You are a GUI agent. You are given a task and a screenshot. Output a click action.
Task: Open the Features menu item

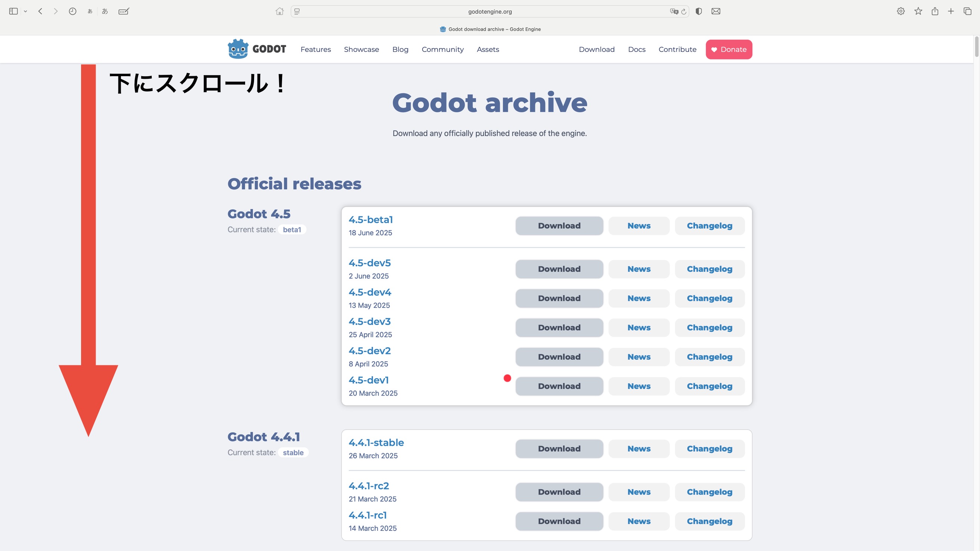point(316,49)
